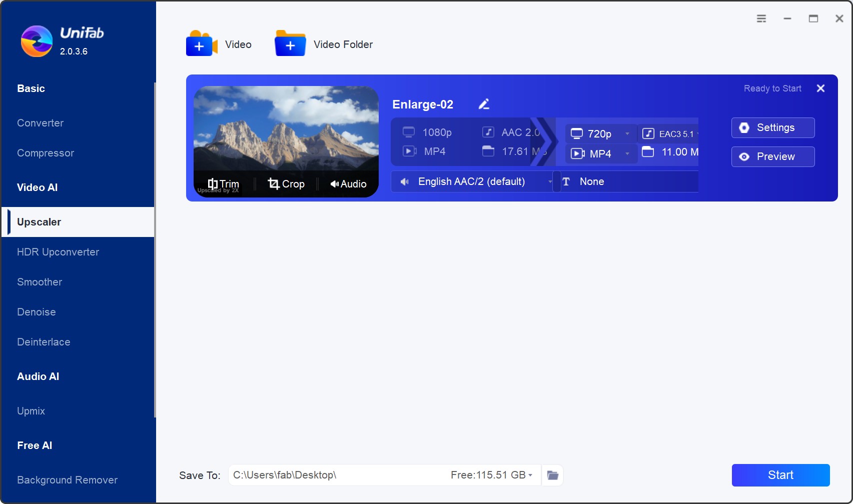
Task: Click the Preview button
Action: (773, 156)
